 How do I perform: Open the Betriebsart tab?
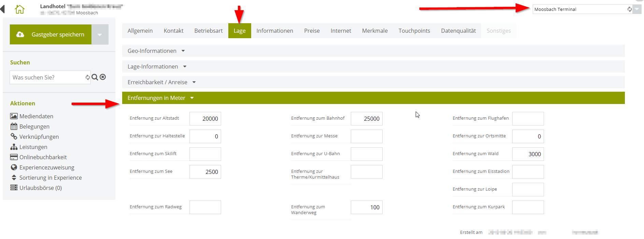pos(209,31)
